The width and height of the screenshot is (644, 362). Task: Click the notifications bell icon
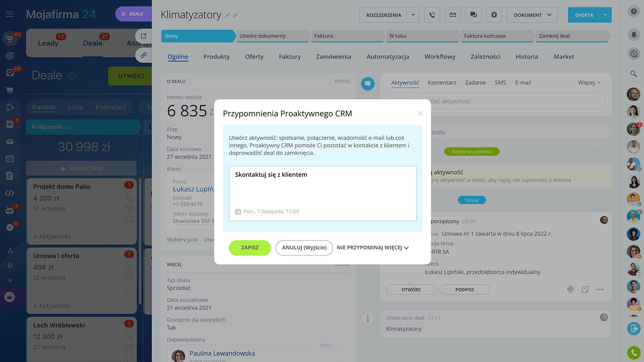point(634,35)
